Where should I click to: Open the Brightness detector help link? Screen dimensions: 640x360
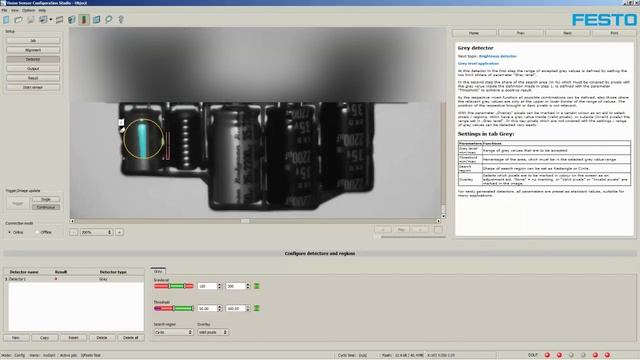(498, 56)
